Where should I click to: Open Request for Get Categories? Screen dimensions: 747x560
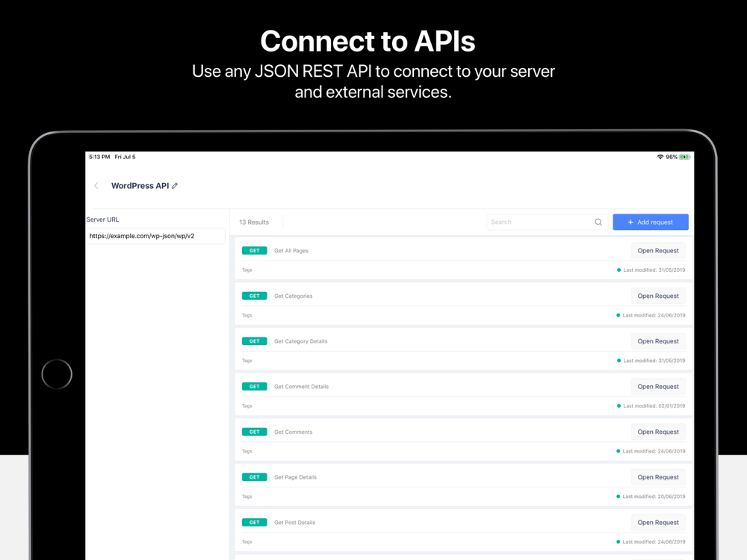[x=658, y=296]
